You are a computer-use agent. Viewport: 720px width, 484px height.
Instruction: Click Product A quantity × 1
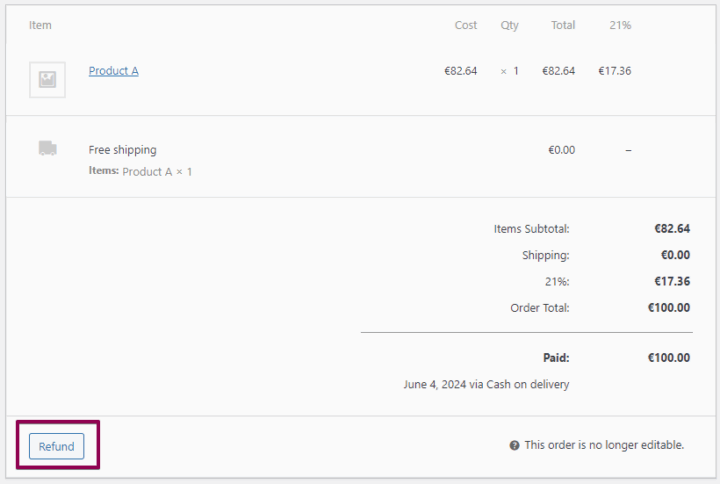[x=510, y=71]
